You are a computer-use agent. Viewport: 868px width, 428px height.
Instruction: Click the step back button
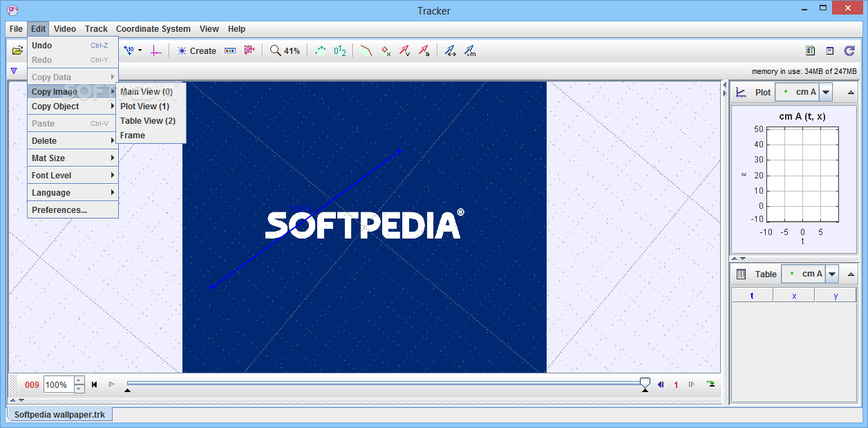click(x=661, y=384)
